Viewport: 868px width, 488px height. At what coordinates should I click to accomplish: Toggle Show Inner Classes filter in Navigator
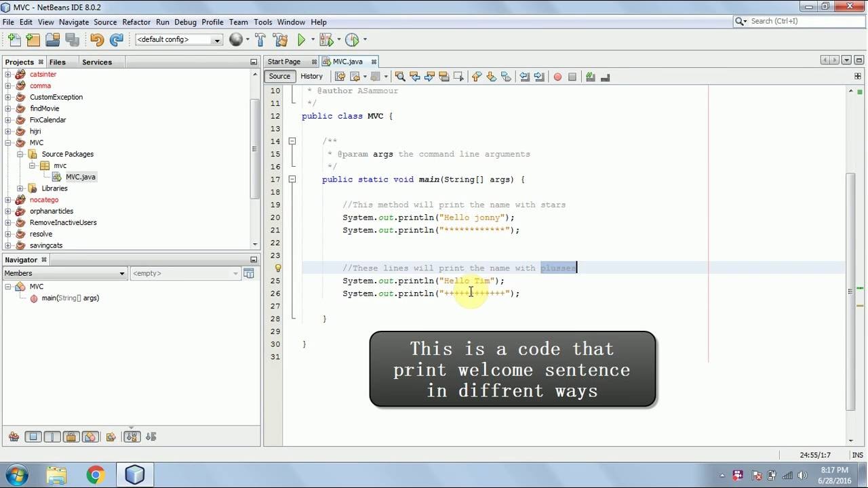[x=91, y=437]
